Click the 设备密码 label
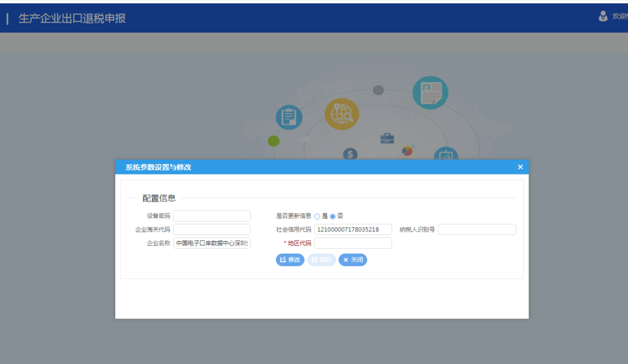 [x=158, y=216]
